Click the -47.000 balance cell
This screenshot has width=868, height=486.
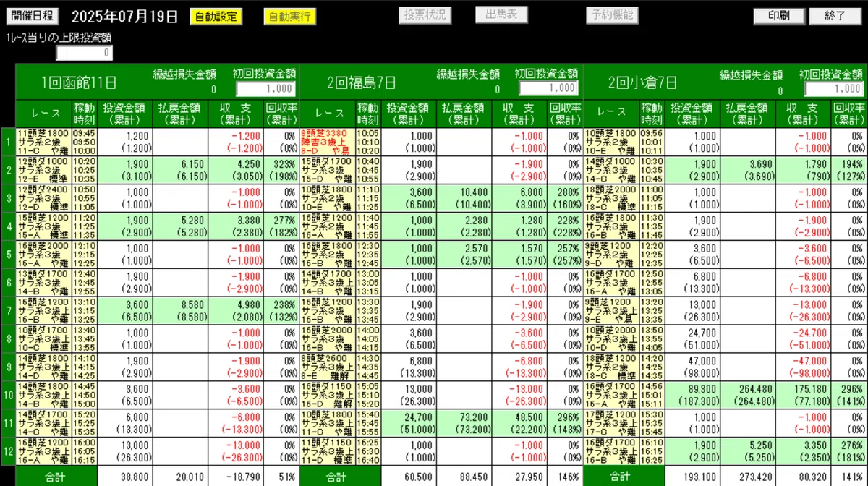804,367
